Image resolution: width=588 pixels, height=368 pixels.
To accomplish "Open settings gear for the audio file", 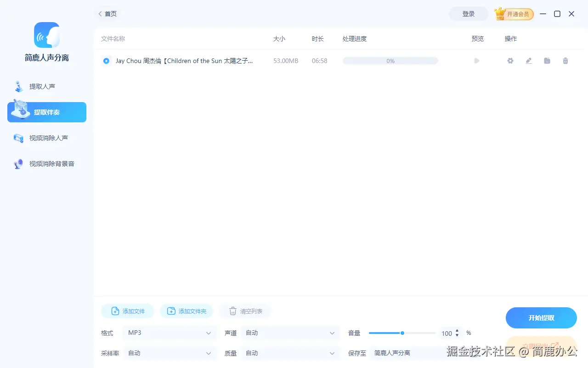I will pos(510,60).
